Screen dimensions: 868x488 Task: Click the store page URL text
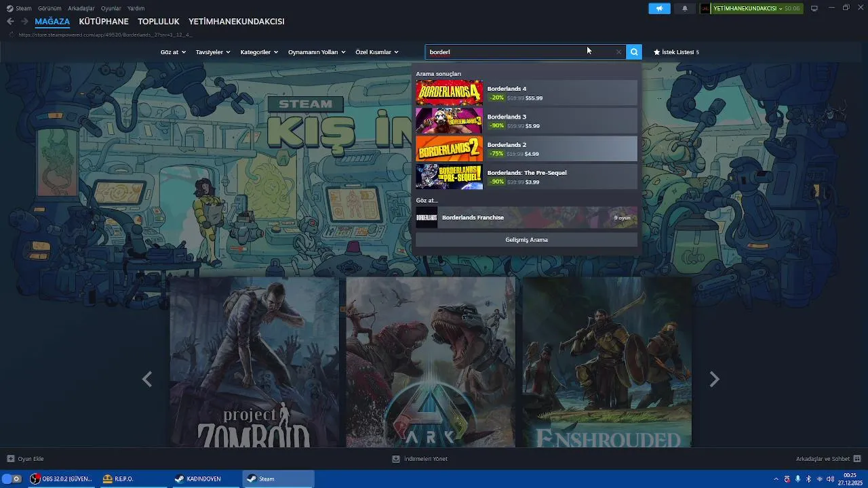click(x=105, y=35)
